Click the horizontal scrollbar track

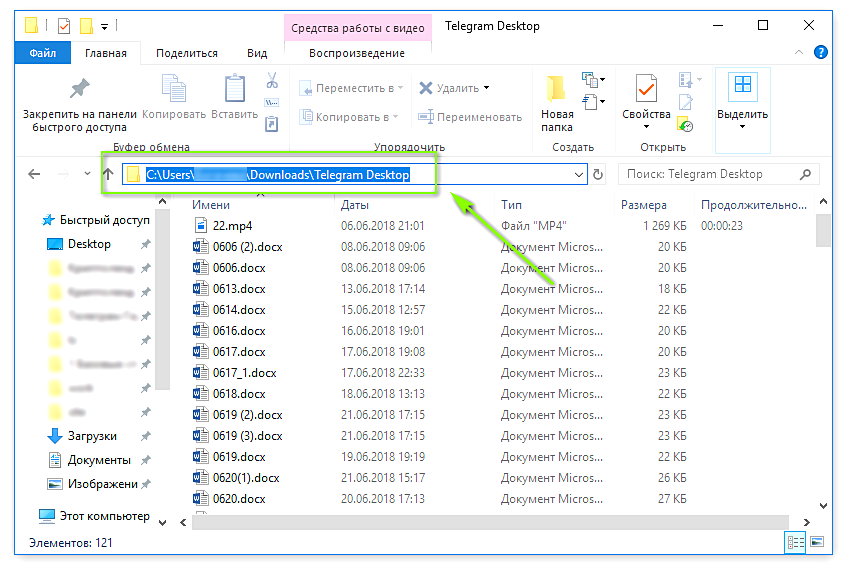tap(490, 522)
